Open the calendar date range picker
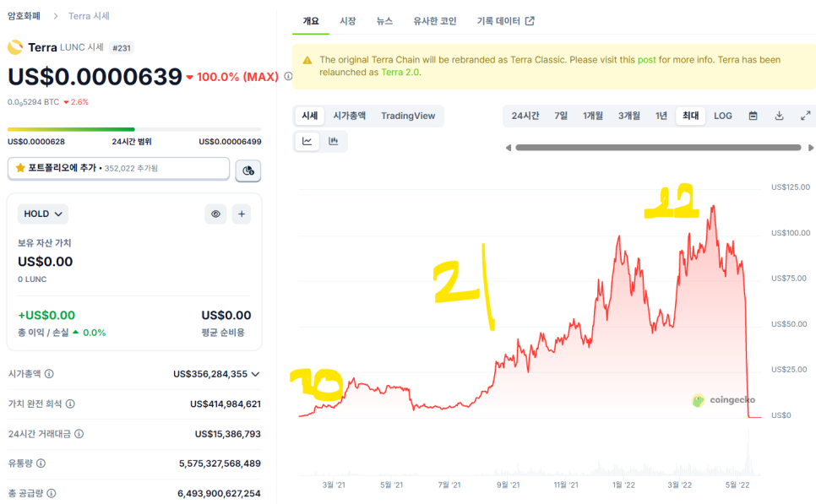Viewport: 816px width, 504px height. tap(753, 116)
